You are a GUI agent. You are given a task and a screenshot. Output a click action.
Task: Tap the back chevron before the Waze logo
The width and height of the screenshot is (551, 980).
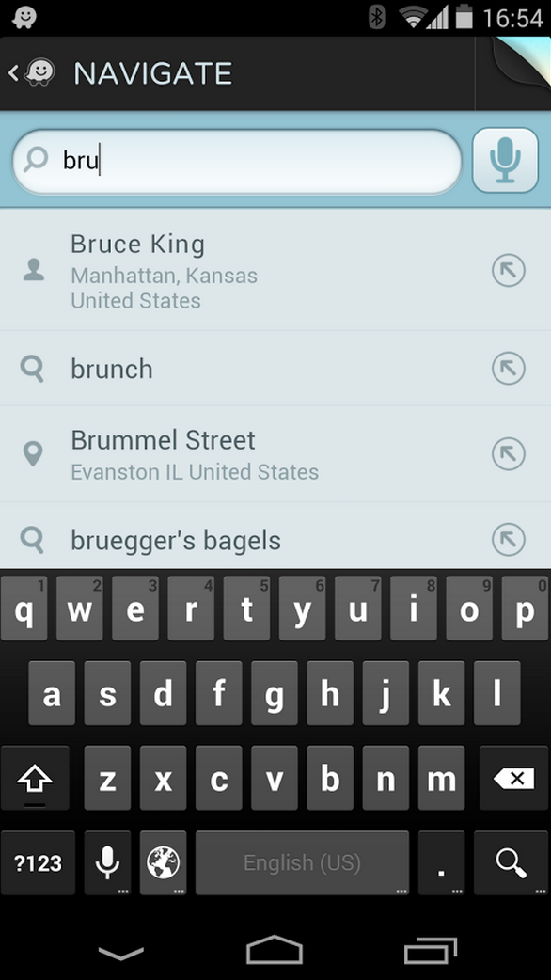13,72
